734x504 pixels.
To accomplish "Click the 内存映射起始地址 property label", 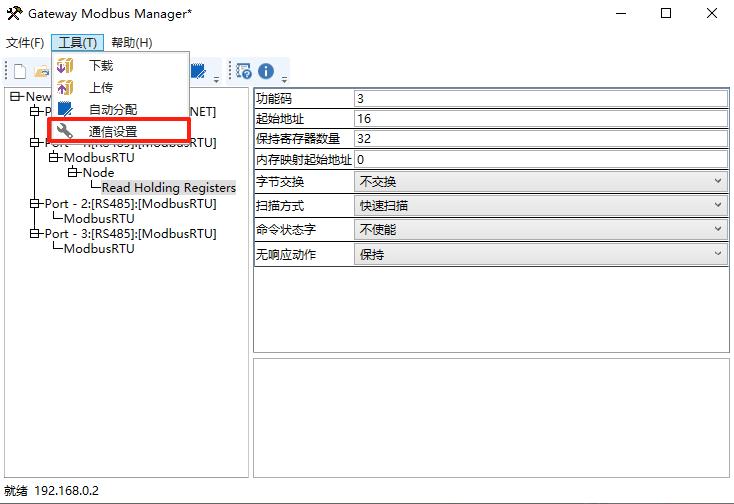I will click(x=304, y=160).
